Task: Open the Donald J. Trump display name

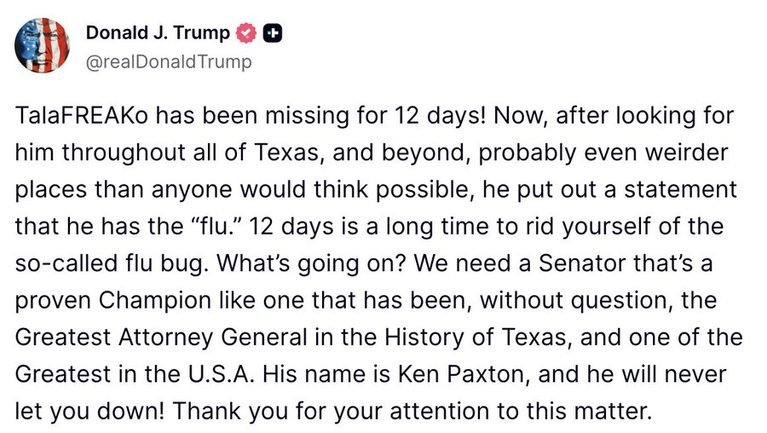Action: click(158, 33)
